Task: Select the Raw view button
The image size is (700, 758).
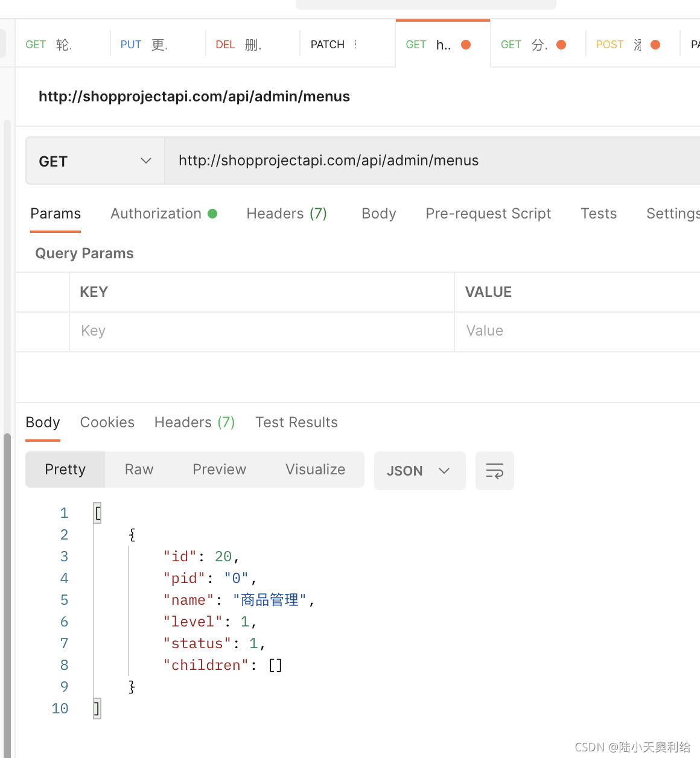Action: [139, 470]
